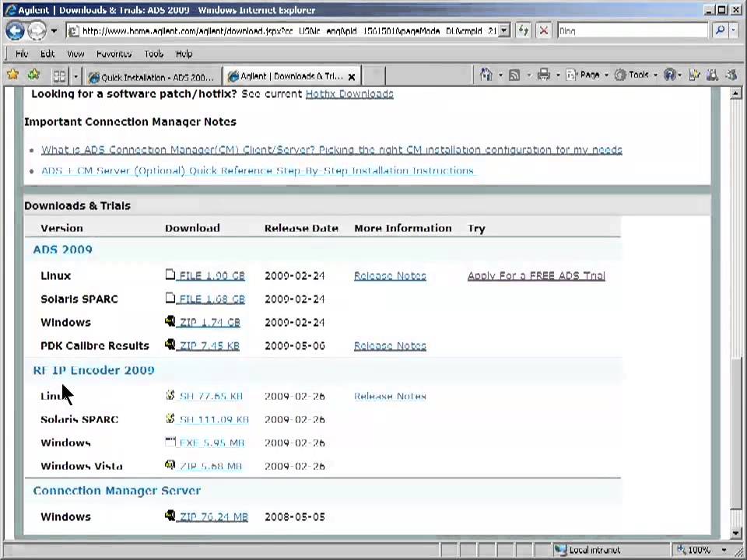747x560 pixels.
Task: Open the Help menu
Action: tap(184, 54)
